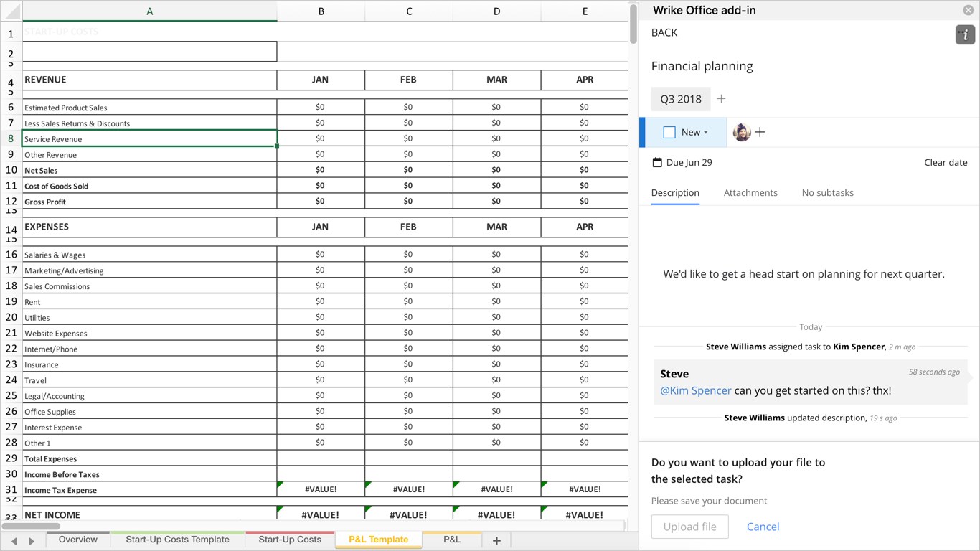
Task: Select column B header
Action: (321, 11)
